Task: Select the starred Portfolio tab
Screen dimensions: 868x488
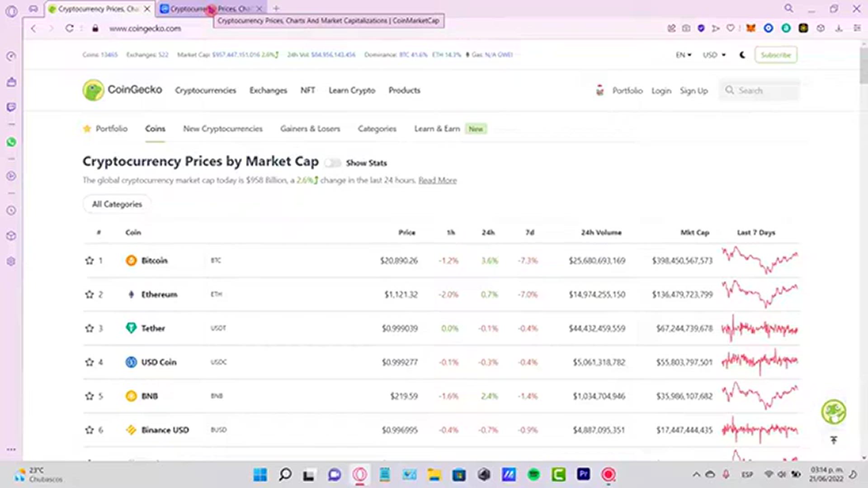Action: [x=105, y=129]
